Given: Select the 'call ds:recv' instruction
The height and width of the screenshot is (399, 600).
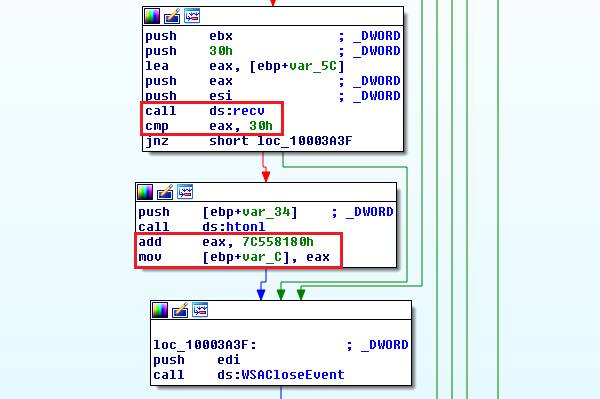Looking at the screenshot, I should pyautogui.click(x=205, y=111).
